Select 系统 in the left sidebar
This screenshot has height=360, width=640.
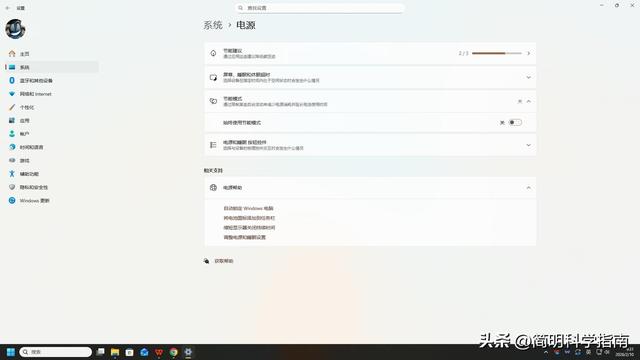pos(52,67)
